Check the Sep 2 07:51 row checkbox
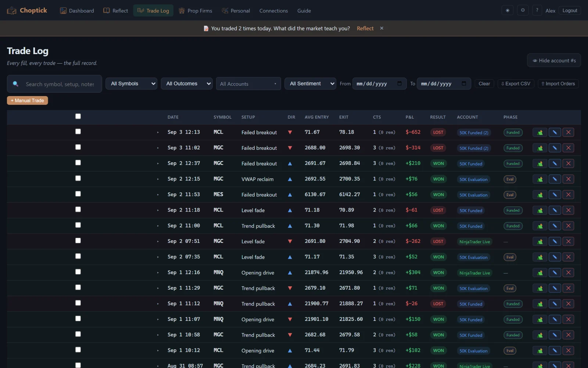The height and width of the screenshot is (368, 588). (78, 240)
